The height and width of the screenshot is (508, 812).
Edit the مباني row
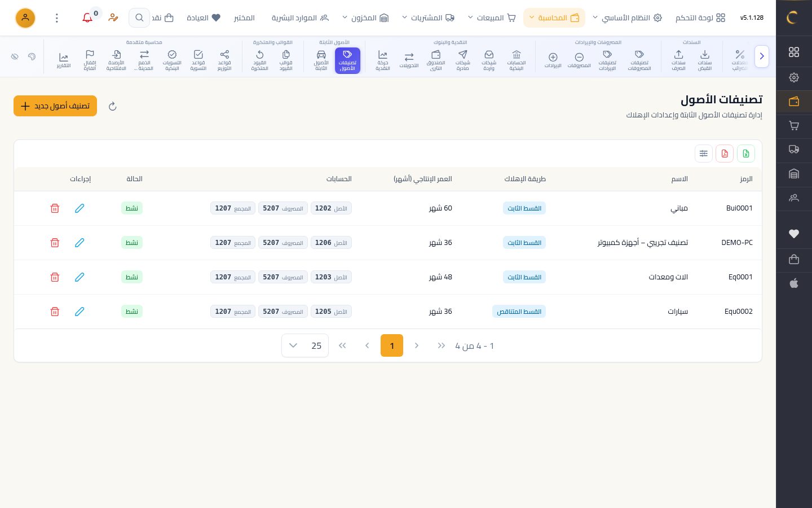80,208
